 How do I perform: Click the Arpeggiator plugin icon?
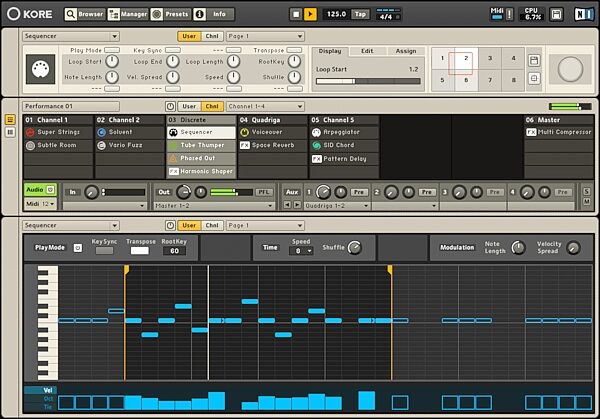click(316, 132)
